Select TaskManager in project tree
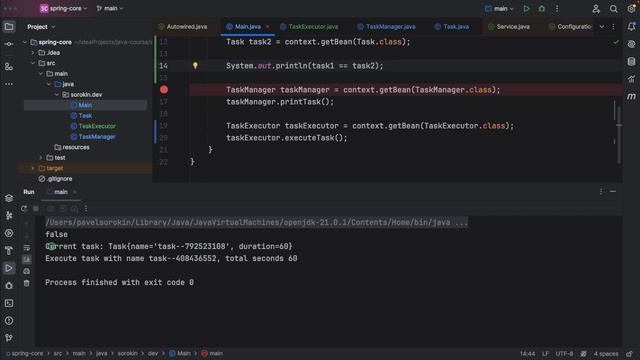Image resolution: width=640 pixels, height=360 pixels. pyautogui.click(x=97, y=137)
